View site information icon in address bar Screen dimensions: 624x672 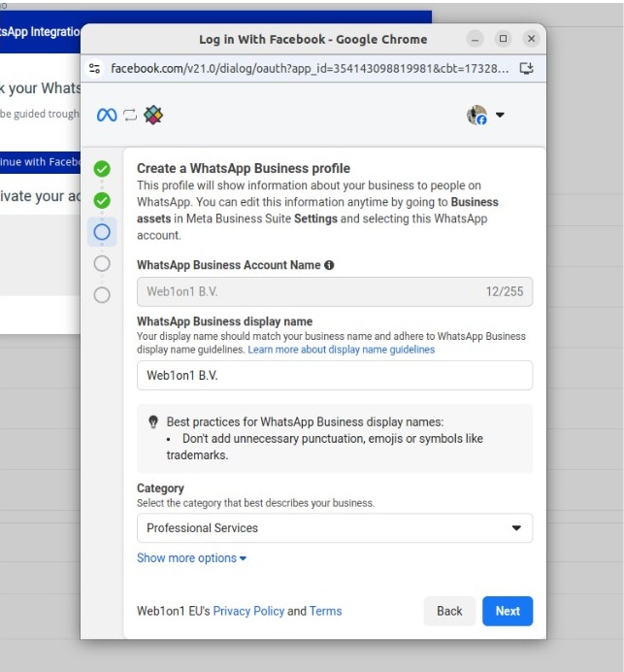pyautogui.click(x=95, y=68)
